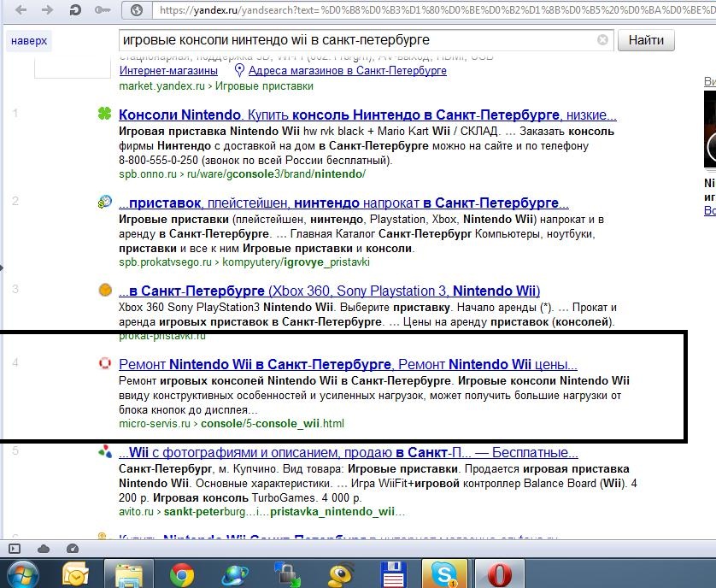Open the network lock icon in taskbar
This screenshot has height=588, width=716.
coord(288,575)
